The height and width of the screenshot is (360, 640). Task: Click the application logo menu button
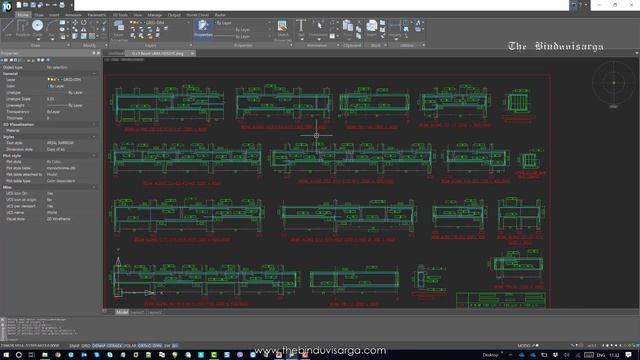[7, 6]
